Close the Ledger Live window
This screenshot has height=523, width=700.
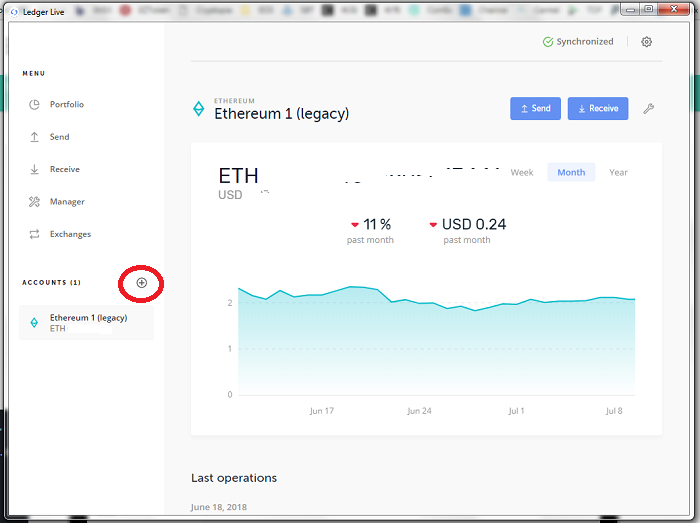tap(674, 9)
